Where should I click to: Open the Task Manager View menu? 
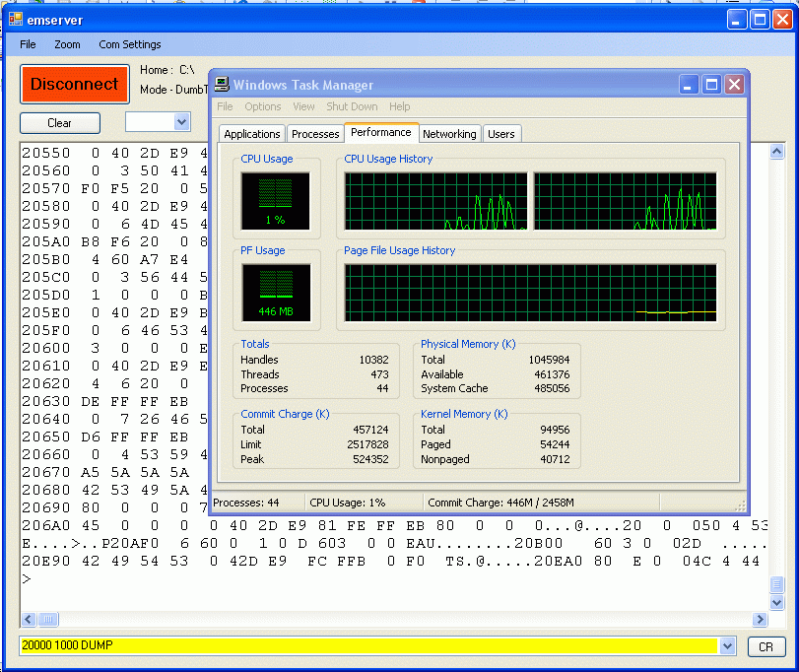pos(303,106)
